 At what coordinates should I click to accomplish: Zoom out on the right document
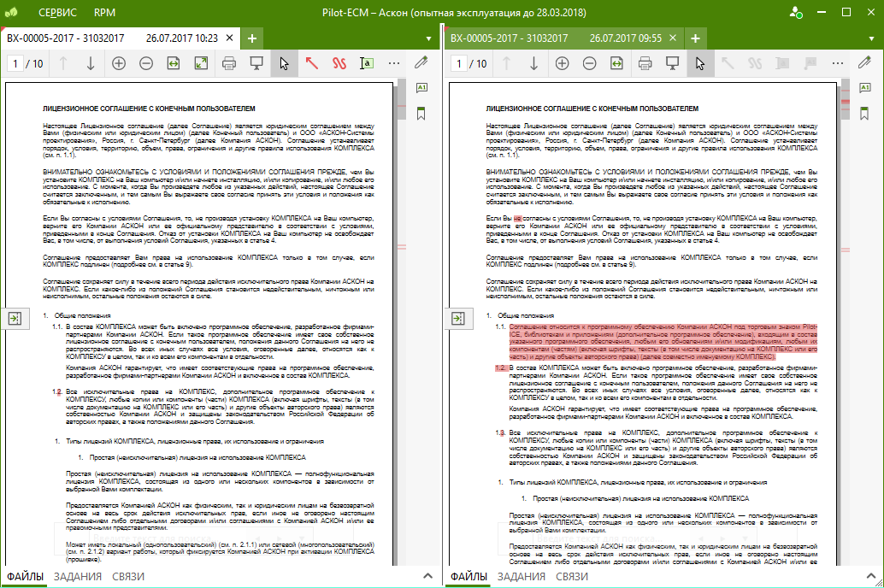pyautogui.click(x=589, y=63)
